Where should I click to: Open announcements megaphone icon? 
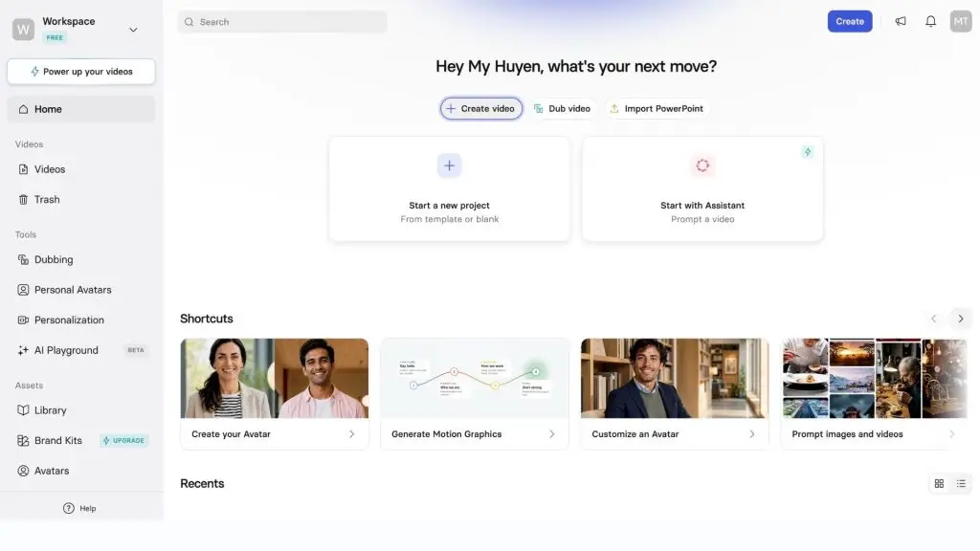900,21
